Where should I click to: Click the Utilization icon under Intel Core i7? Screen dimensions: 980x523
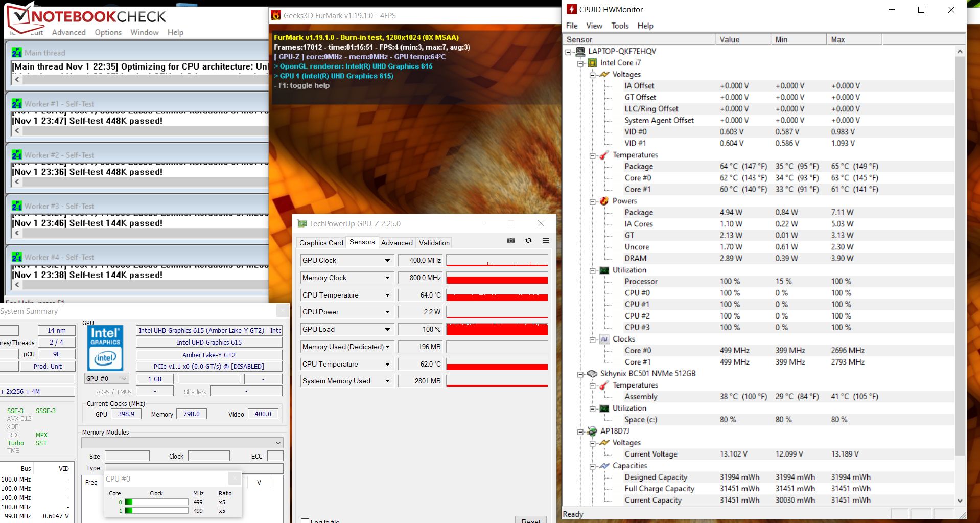pos(604,270)
